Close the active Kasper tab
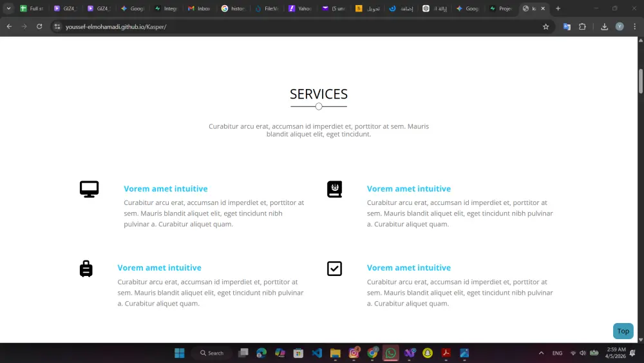 click(543, 8)
